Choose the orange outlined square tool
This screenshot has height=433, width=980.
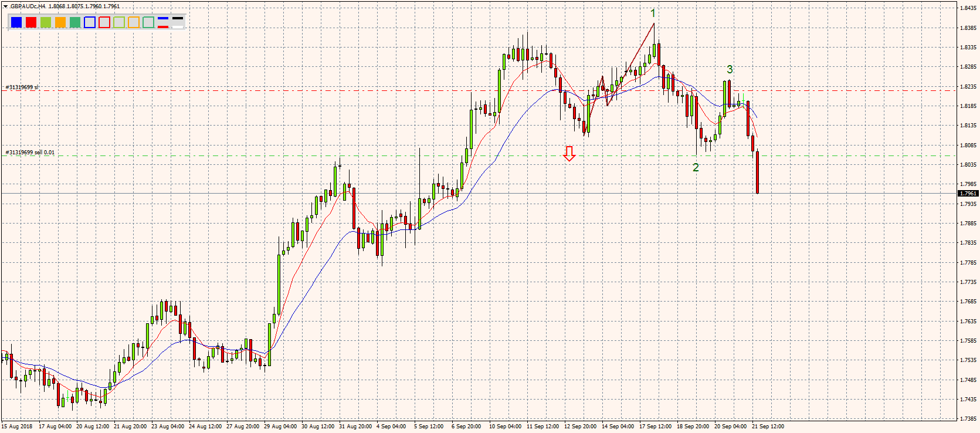pyautogui.click(x=134, y=22)
